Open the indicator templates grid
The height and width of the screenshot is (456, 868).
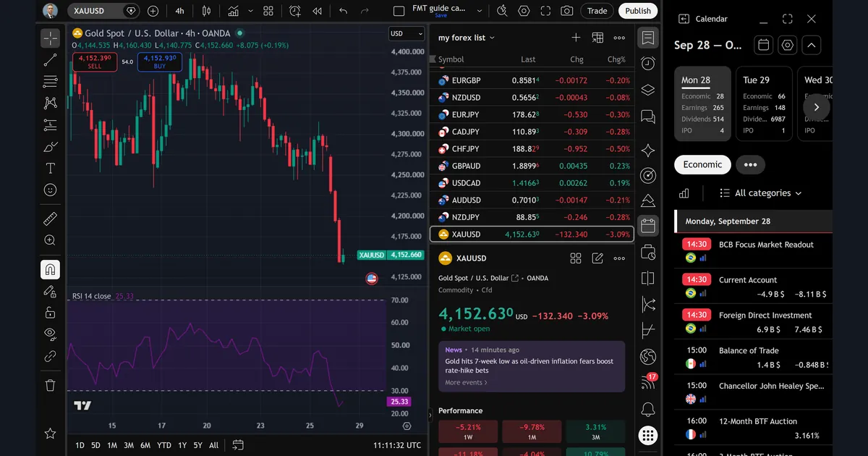coord(268,11)
